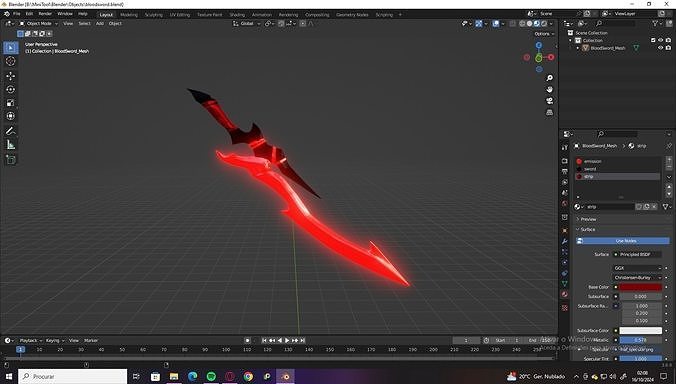676x384 pixels.
Task: Click the Principled BSDF surface shader button
Action: point(637,255)
